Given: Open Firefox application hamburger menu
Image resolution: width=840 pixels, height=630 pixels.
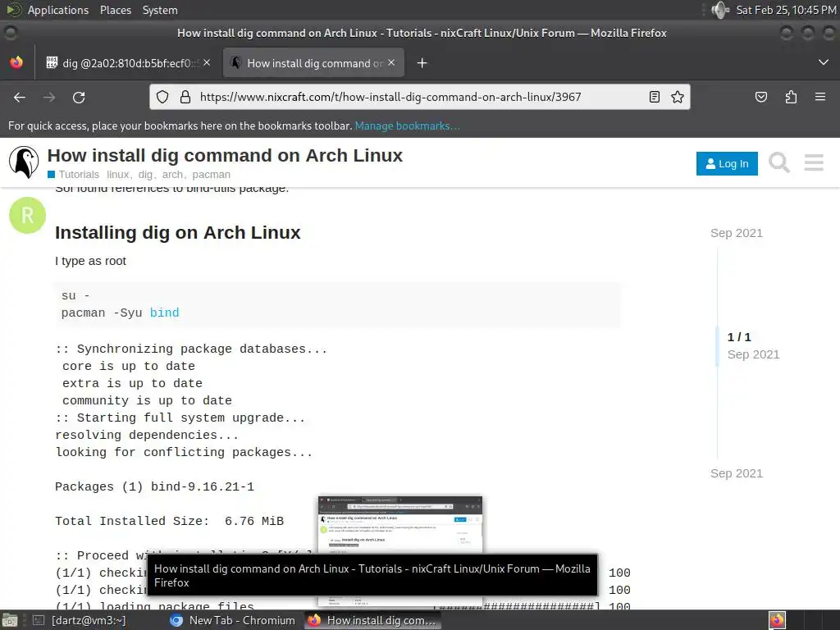Looking at the screenshot, I should (820, 97).
